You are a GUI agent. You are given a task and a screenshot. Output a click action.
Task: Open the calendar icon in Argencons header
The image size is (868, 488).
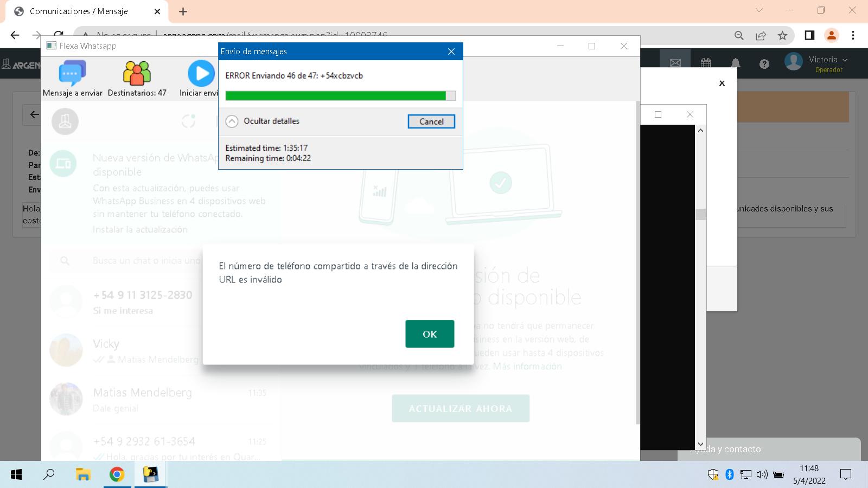click(706, 63)
